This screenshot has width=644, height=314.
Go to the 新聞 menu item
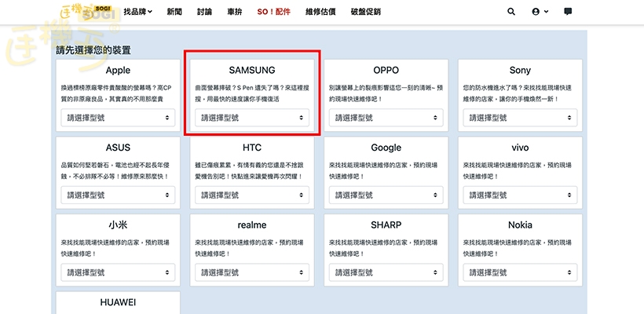(x=174, y=13)
